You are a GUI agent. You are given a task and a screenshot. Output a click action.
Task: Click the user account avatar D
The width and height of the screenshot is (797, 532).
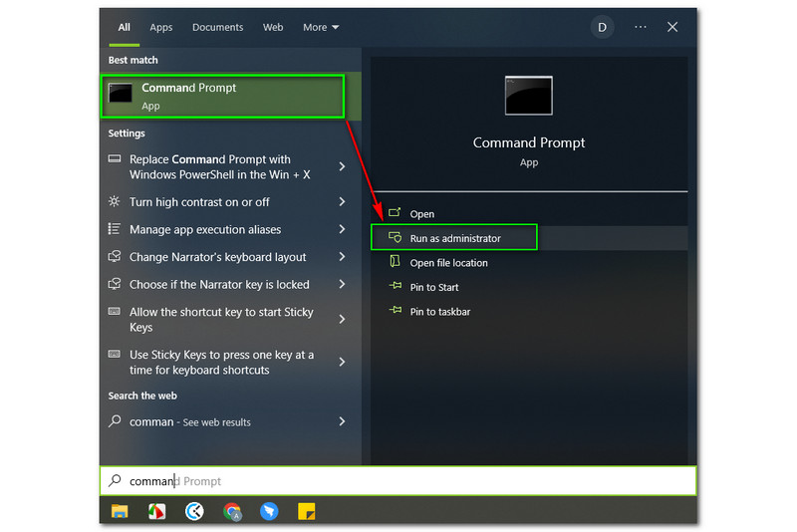pos(602,27)
